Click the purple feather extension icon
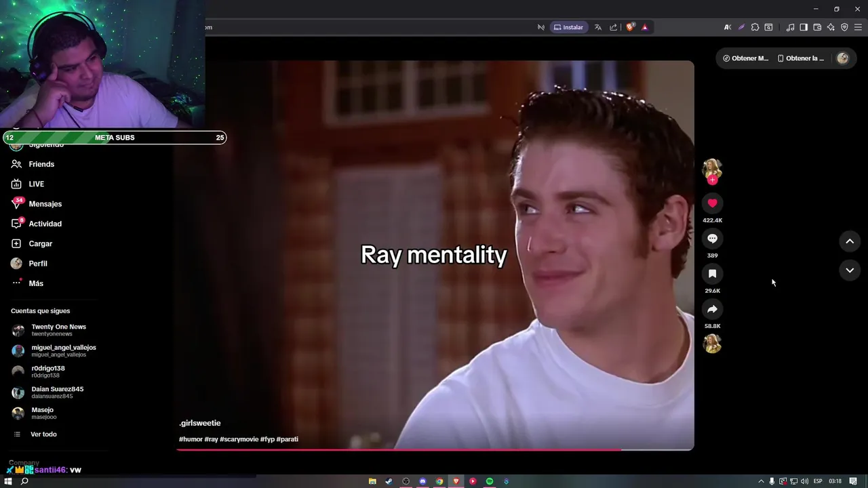The width and height of the screenshot is (868, 488). coord(741,27)
